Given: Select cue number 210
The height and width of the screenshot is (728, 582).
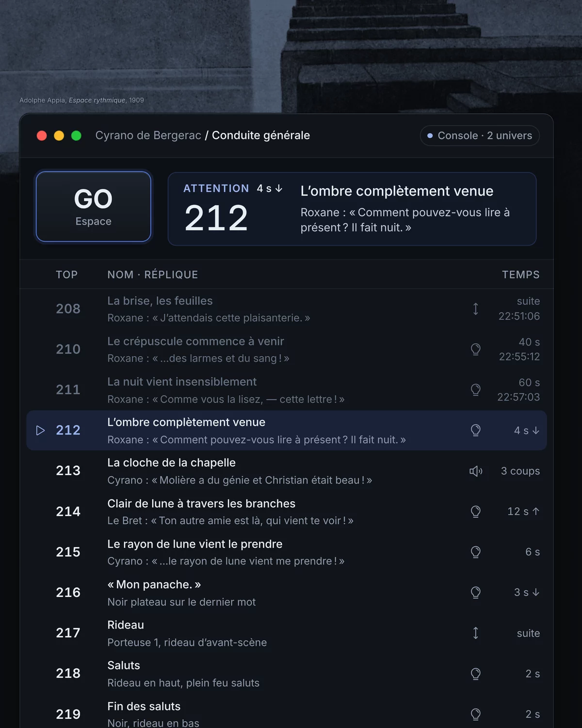Looking at the screenshot, I should (68, 349).
